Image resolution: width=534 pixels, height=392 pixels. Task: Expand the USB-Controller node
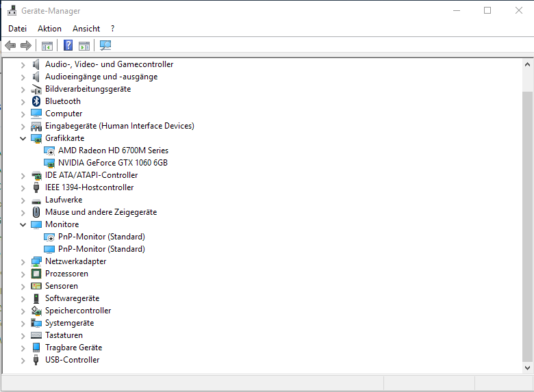click(x=23, y=361)
